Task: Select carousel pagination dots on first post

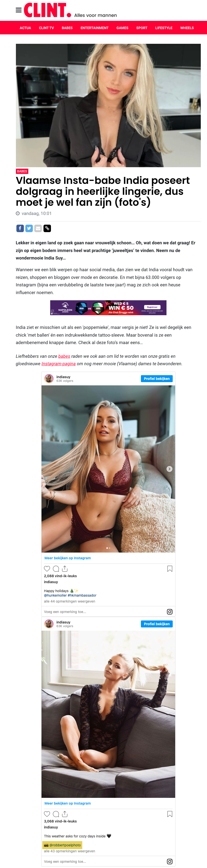Action: tap(108, 548)
